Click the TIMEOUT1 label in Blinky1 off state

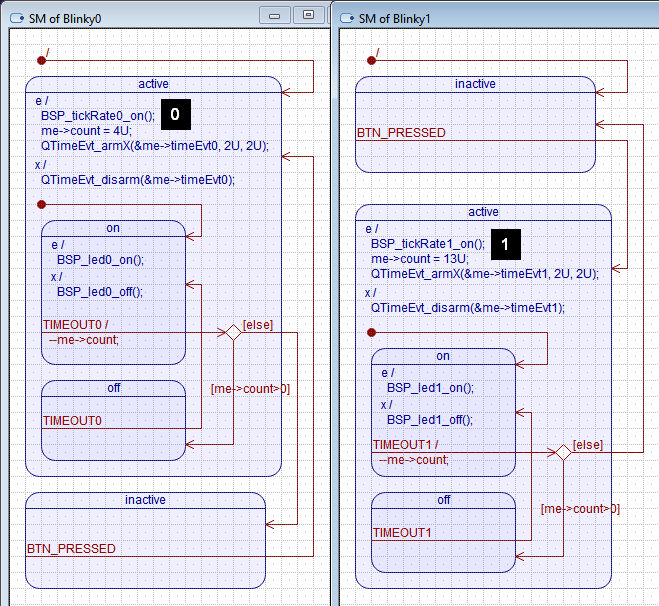[402, 532]
